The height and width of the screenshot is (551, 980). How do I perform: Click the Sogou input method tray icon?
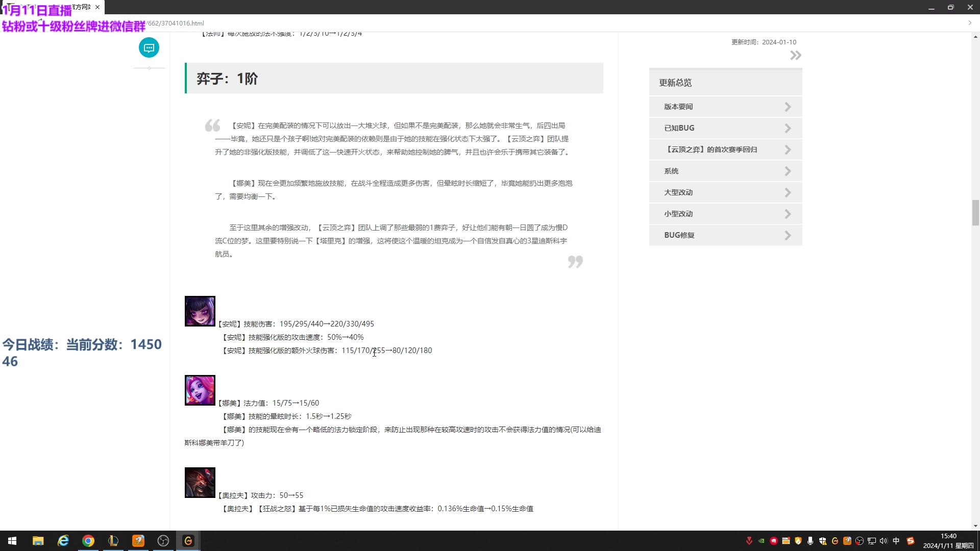(910, 541)
